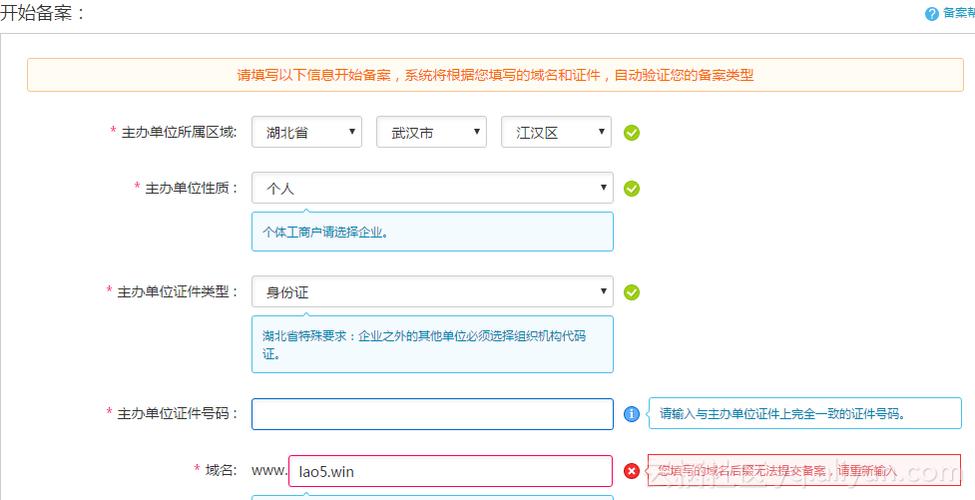The image size is (975, 500).
Task: Click the tip 请输入与主办单位证件上完全一致的证件号码
Action: coord(782,414)
